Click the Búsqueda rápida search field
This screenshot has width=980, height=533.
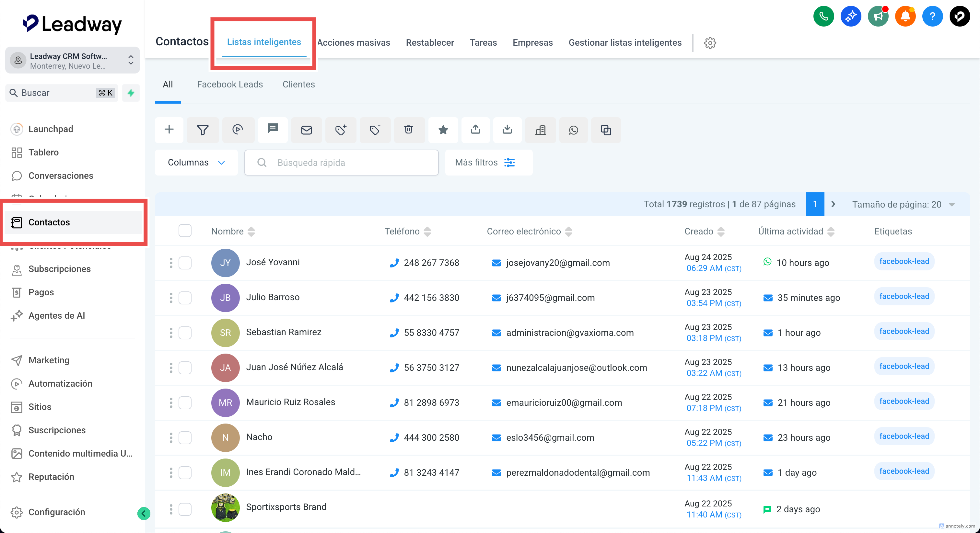click(341, 162)
